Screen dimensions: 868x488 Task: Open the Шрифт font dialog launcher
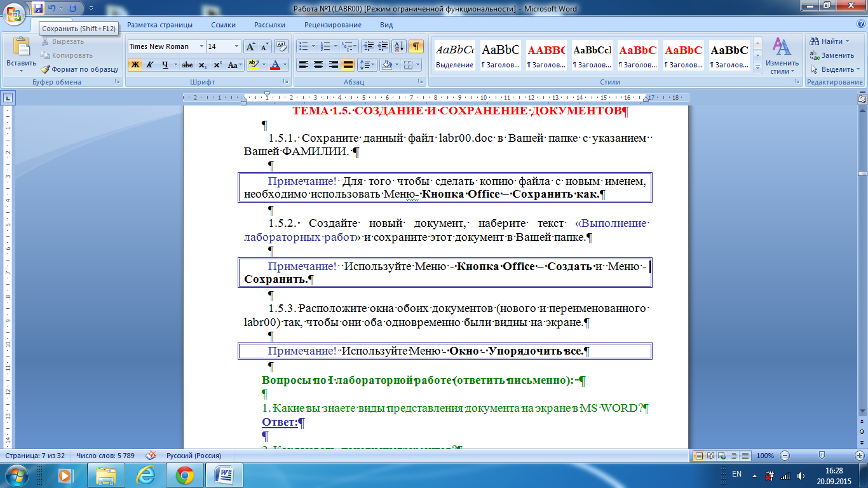coord(285,82)
